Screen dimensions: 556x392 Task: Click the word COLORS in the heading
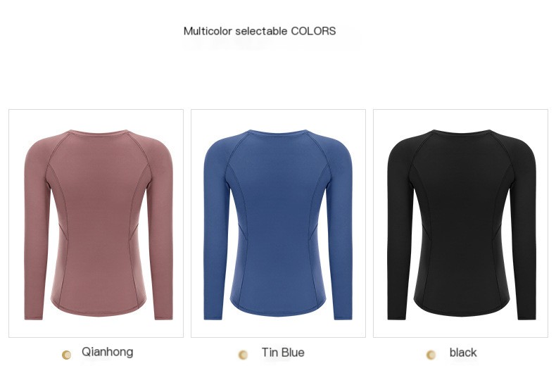(x=313, y=31)
